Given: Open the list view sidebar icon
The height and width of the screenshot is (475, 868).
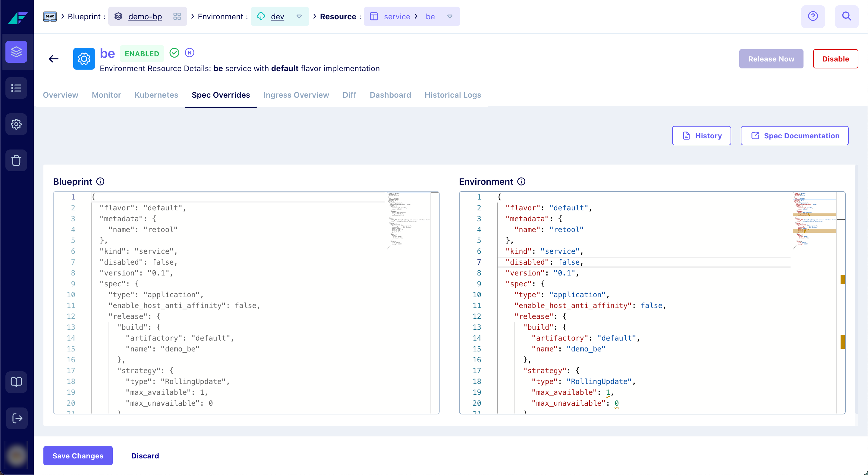Looking at the screenshot, I should click(16, 88).
